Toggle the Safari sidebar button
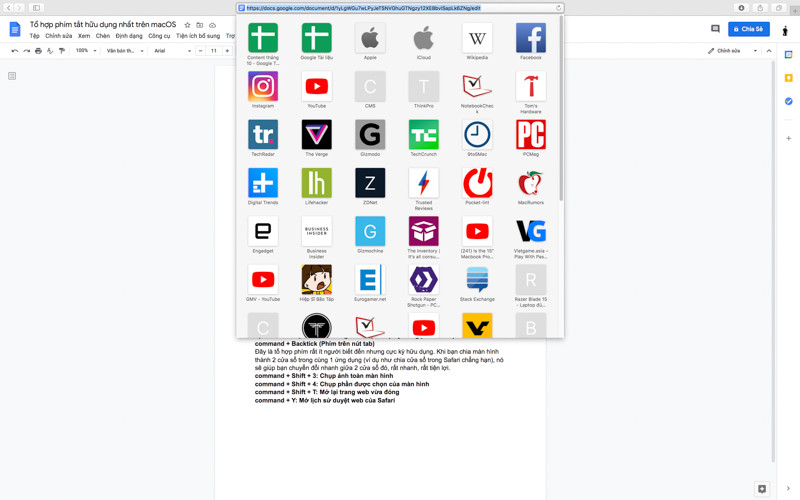Screen dimensions: 800x500 (x=36, y=8)
